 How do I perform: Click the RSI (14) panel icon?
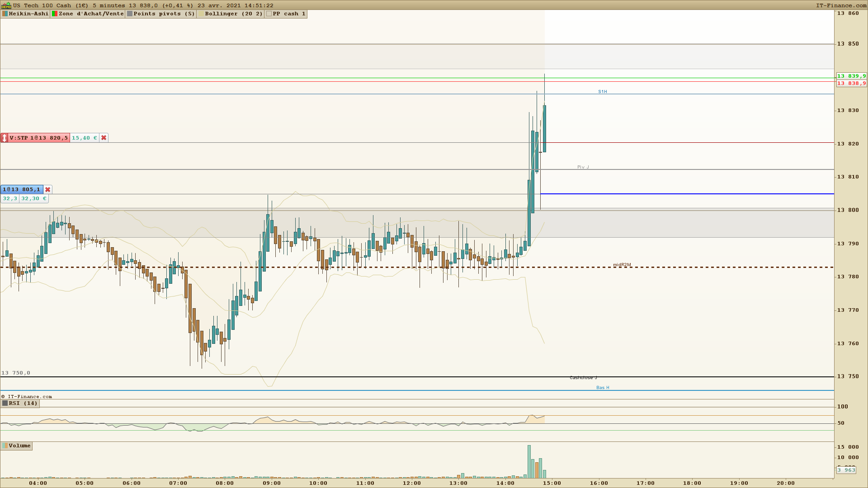[x=5, y=403]
